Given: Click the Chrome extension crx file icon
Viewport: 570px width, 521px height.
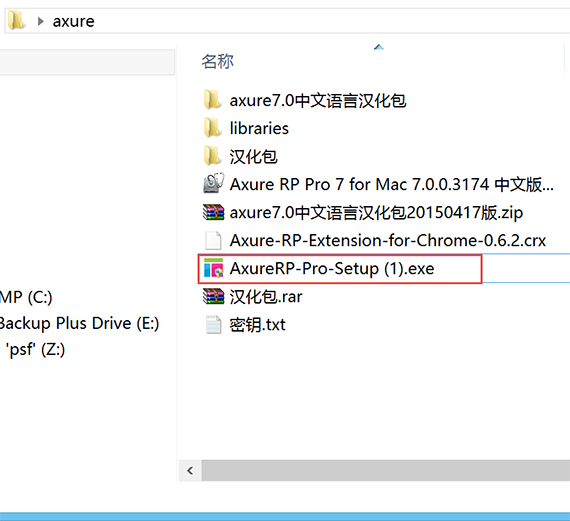Looking at the screenshot, I should tap(213, 240).
